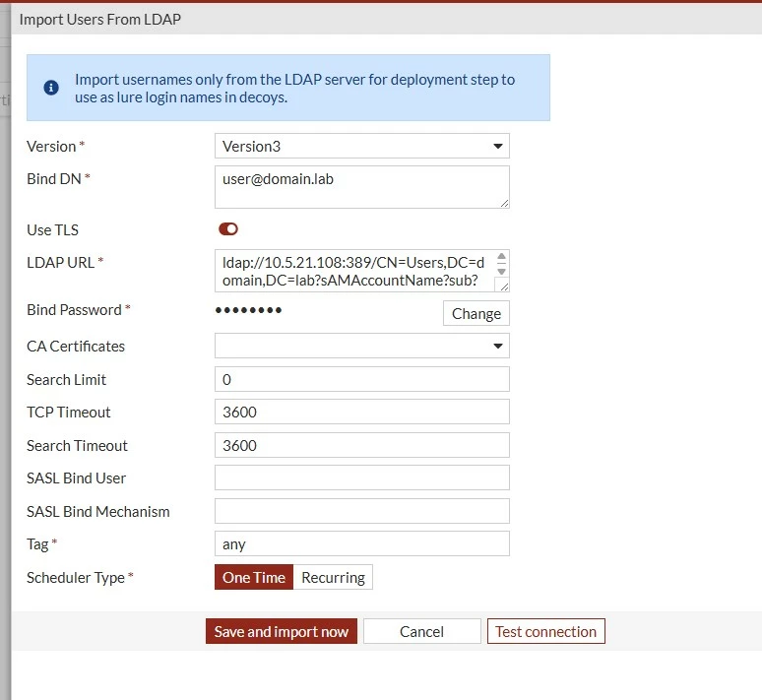Click the blue info icon in banner
Viewport: 762px width, 700px height.
click(x=51, y=88)
